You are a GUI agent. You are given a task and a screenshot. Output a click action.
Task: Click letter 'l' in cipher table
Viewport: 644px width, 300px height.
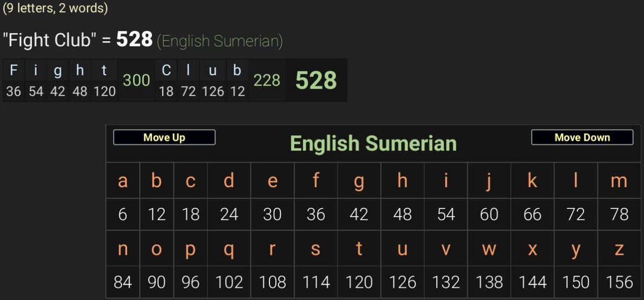576,181
